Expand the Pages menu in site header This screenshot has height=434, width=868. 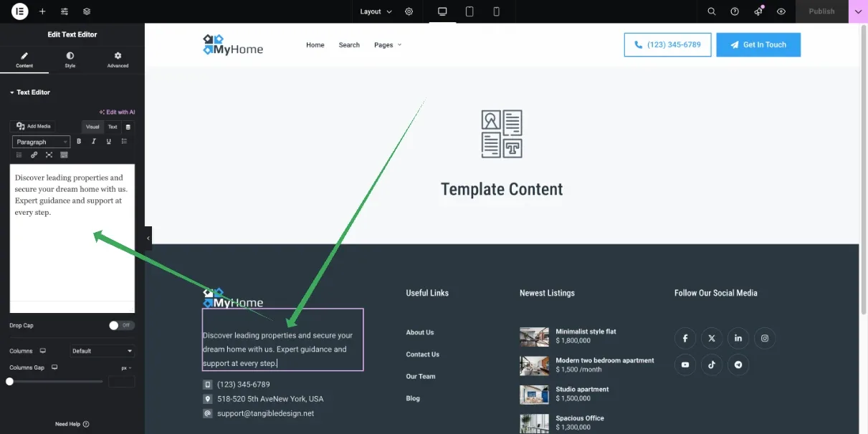pos(388,44)
